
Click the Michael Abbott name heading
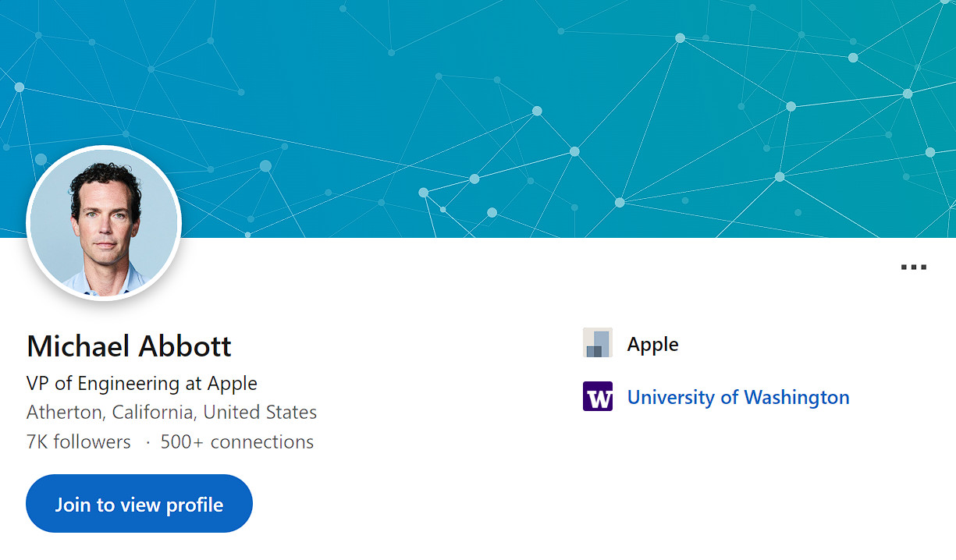click(129, 346)
